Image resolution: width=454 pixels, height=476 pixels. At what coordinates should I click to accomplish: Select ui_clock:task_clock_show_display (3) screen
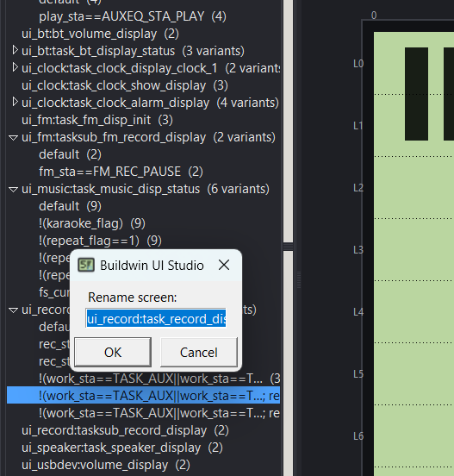(125, 85)
